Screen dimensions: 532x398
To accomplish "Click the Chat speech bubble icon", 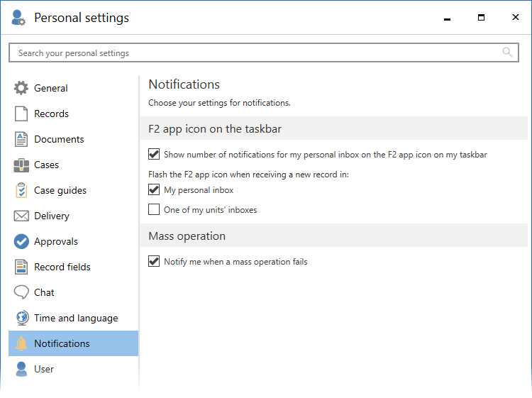I will (21, 292).
